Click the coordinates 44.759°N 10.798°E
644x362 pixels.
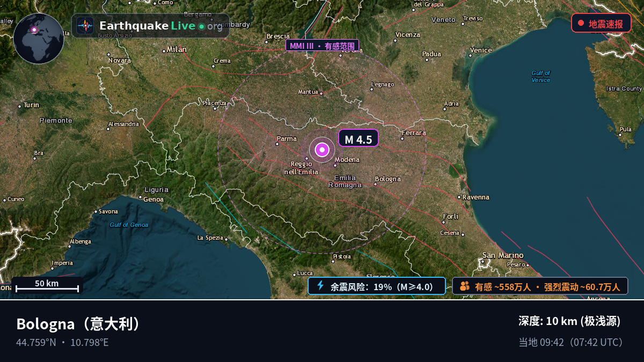click(x=62, y=342)
